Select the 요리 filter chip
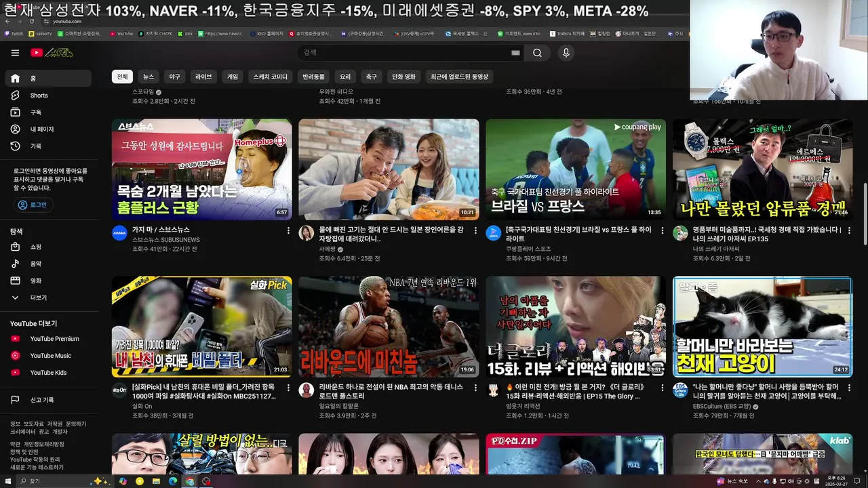The width and height of the screenshot is (868, 488). pyautogui.click(x=345, y=77)
